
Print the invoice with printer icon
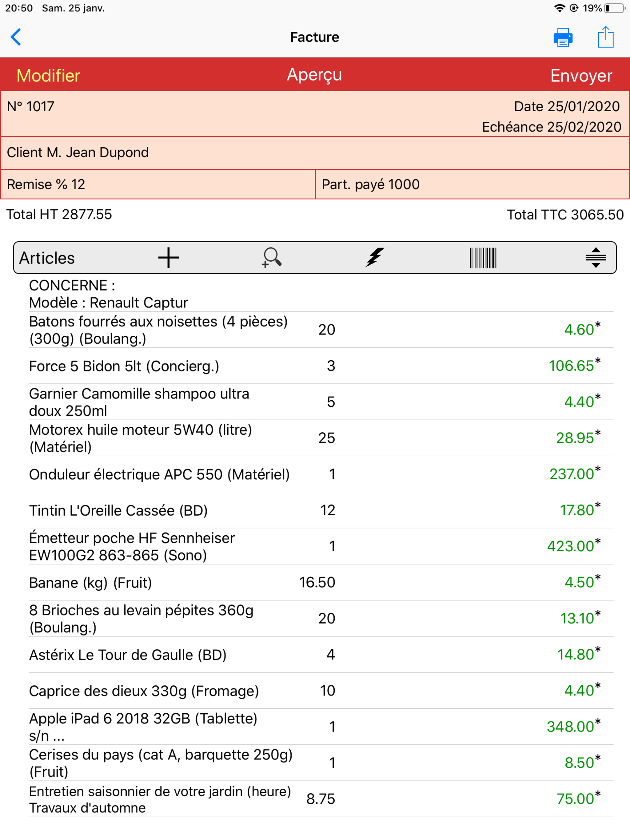[563, 37]
